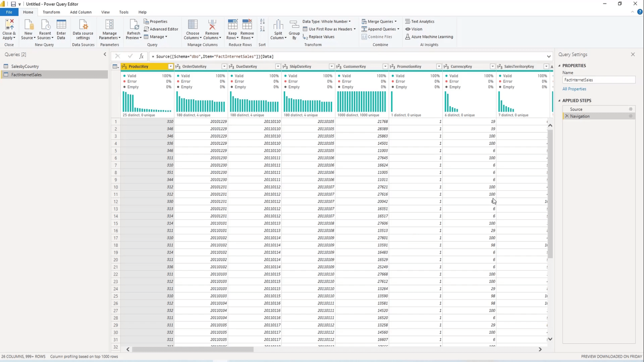Collapse the APPLIED STEPS section
This screenshot has height=362, width=644.
pos(559,100)
